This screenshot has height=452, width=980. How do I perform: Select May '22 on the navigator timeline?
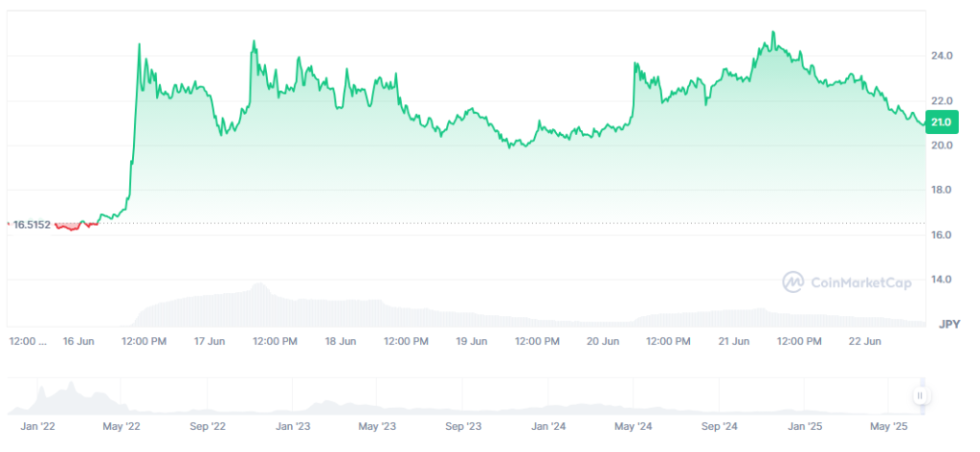(120, 426)
